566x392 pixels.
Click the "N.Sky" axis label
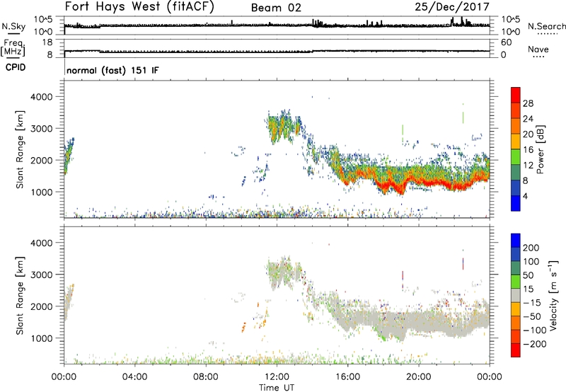pyautogui.click(x=13, y=26)
